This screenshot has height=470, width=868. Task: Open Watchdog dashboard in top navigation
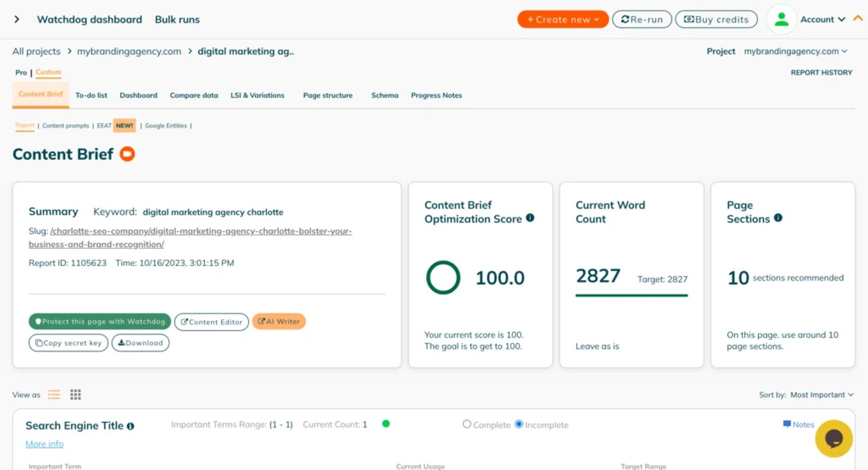pyautogui.click(x=90, y=20)
